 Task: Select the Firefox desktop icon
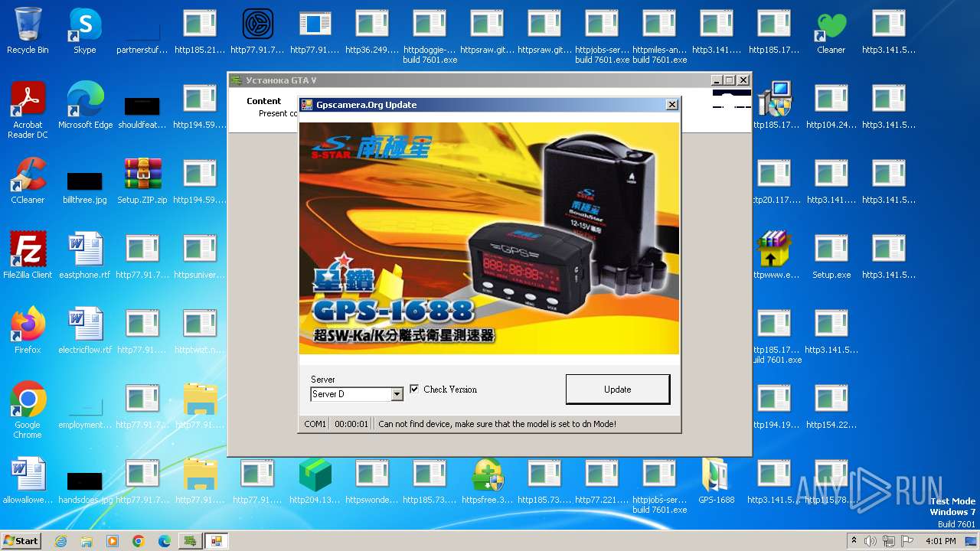coord(28,331)
